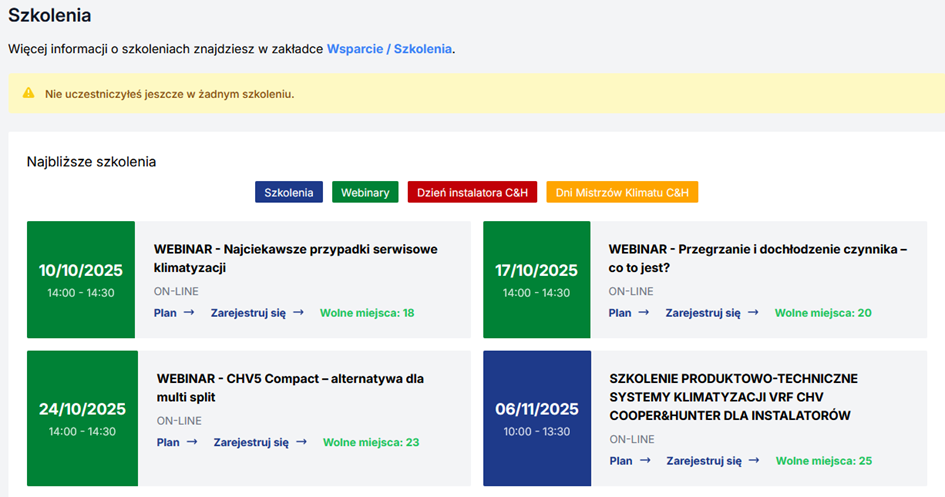Register for the 06/11/2025 VRF CHV training

712,461
